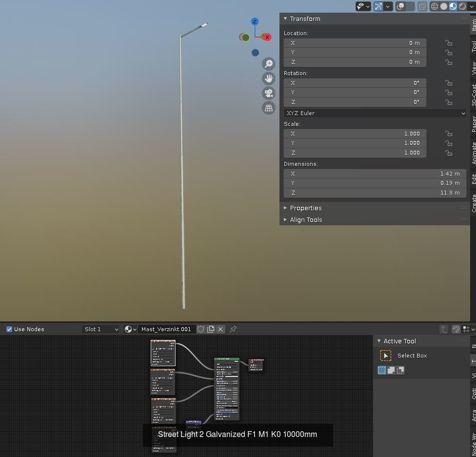Viewport: 476px width, 457px height.
Task: Lock the Location Z value
Action: point(449,62)
